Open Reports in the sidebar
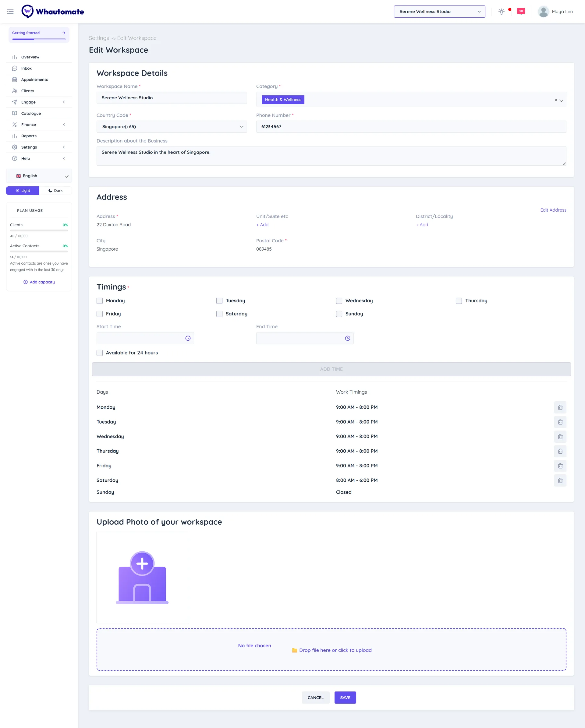 (x=39, y=136)
